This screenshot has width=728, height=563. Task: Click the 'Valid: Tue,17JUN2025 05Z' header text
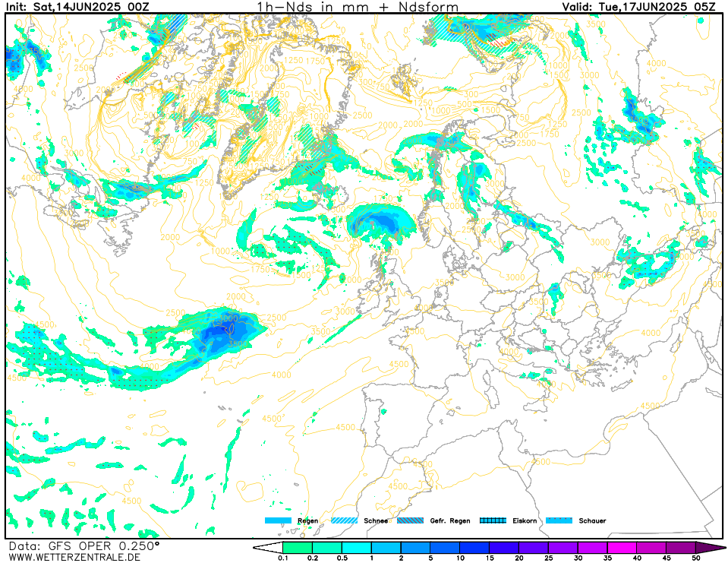[x=639, y=7]
